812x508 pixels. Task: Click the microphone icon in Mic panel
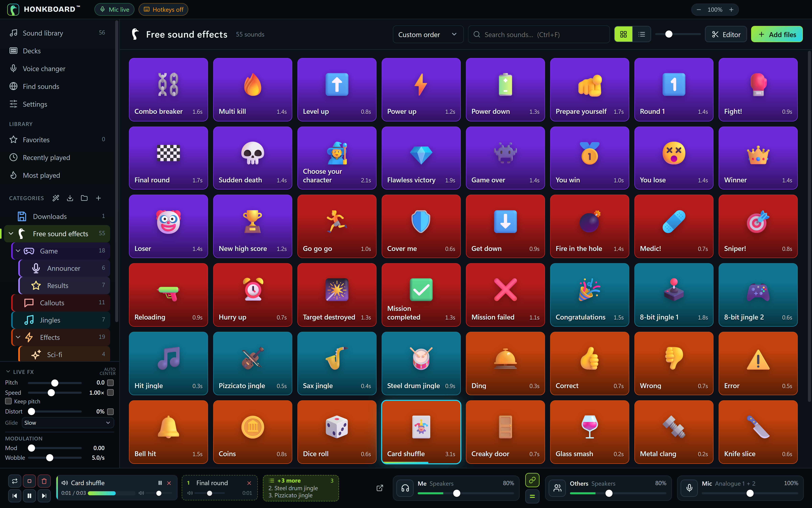pos(689,488)
